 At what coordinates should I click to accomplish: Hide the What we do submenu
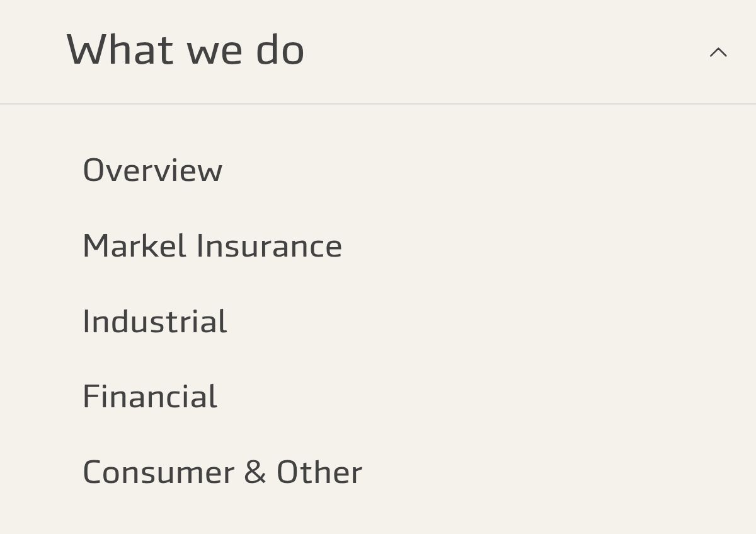tap(718, 52)
